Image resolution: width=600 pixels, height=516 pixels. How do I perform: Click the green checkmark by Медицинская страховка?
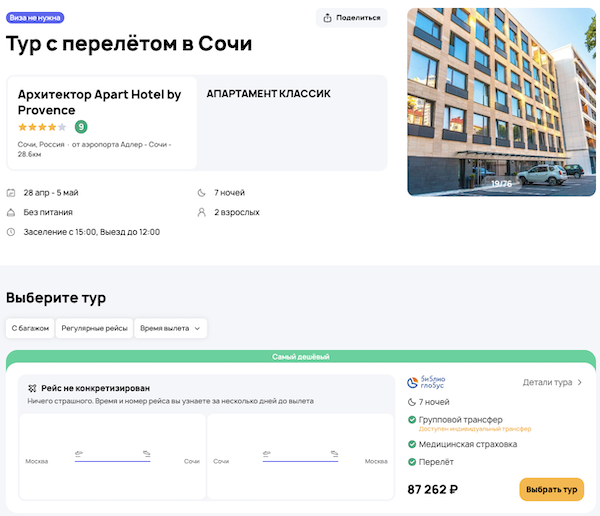(x=412, y=444)
